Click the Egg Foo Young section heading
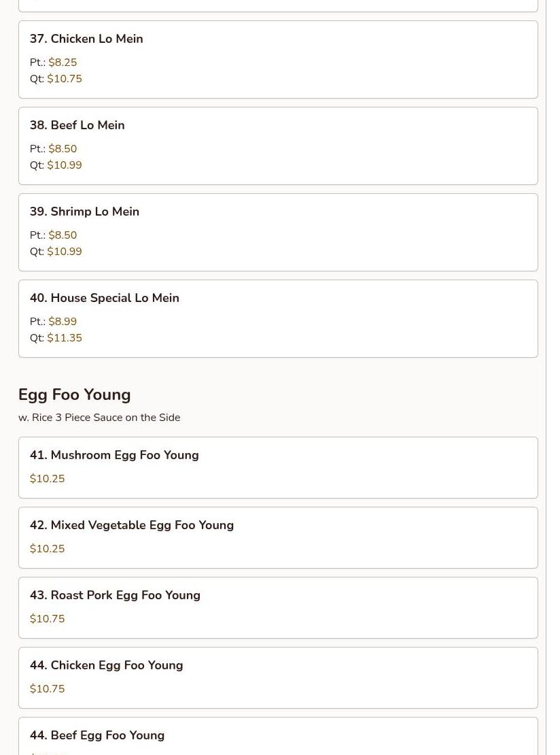 tap(74, 395)
